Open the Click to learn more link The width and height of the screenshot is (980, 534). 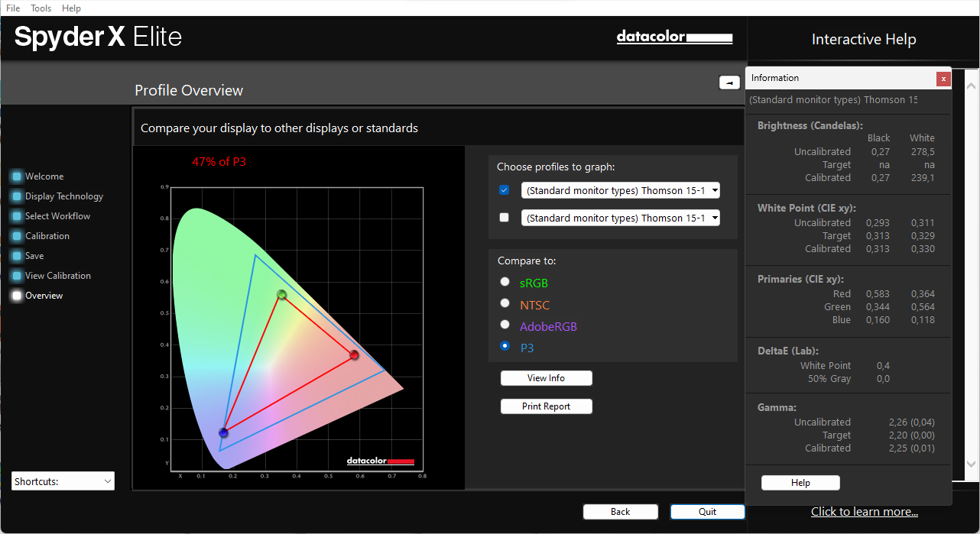(865, 512)
